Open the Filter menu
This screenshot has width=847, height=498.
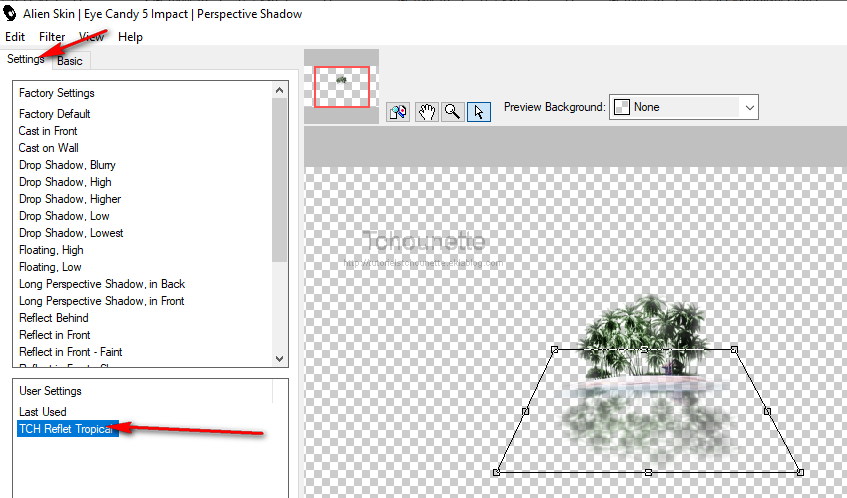pos(52,37)
